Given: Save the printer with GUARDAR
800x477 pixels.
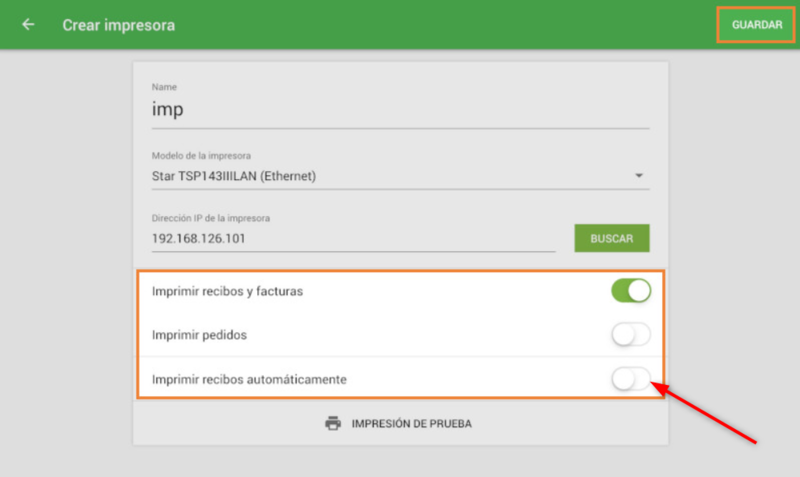Looking at the screenshot, I should click(x=756, y=25).
